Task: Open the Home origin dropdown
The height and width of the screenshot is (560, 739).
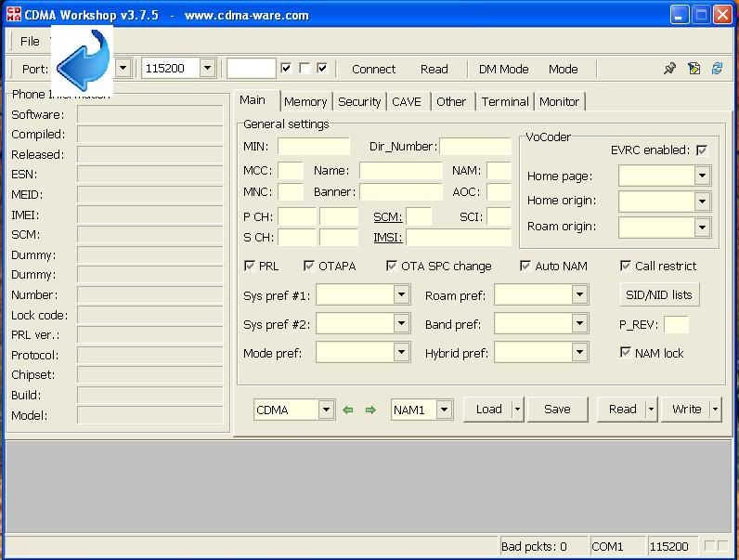Action: point(702,202)
